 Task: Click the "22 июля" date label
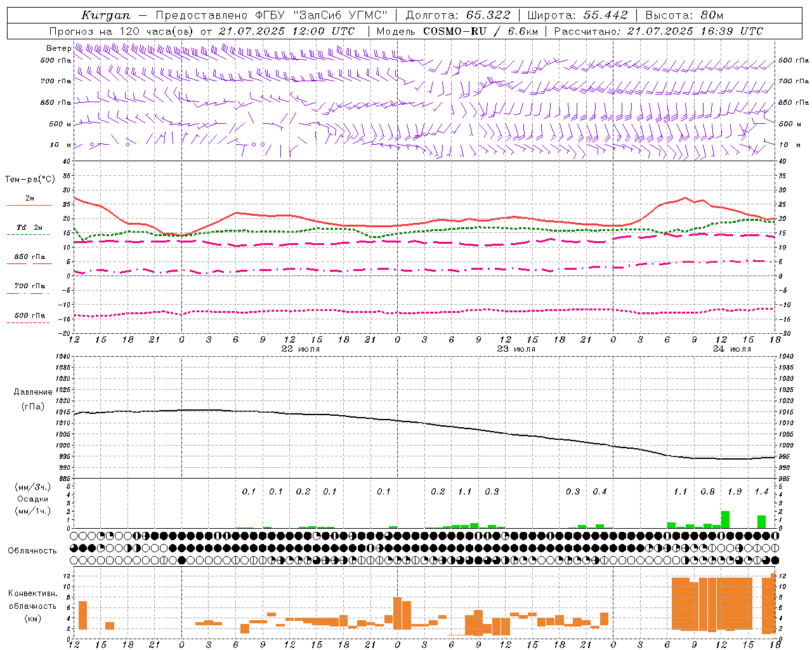coord(301,349)
